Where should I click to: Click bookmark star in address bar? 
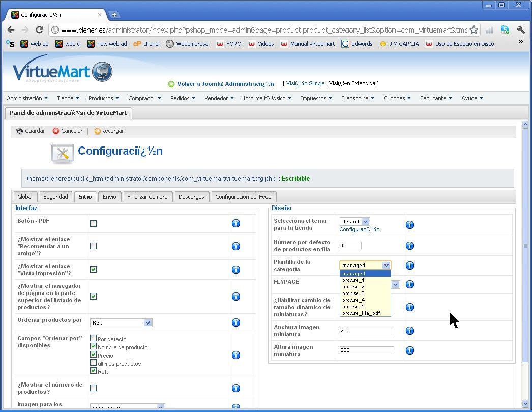[474, 30]
